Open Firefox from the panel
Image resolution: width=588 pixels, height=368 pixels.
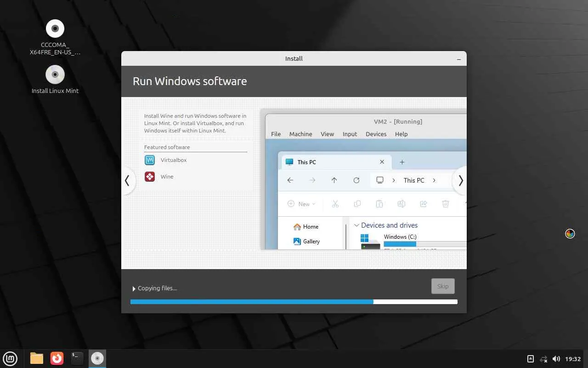pos(57,358)
